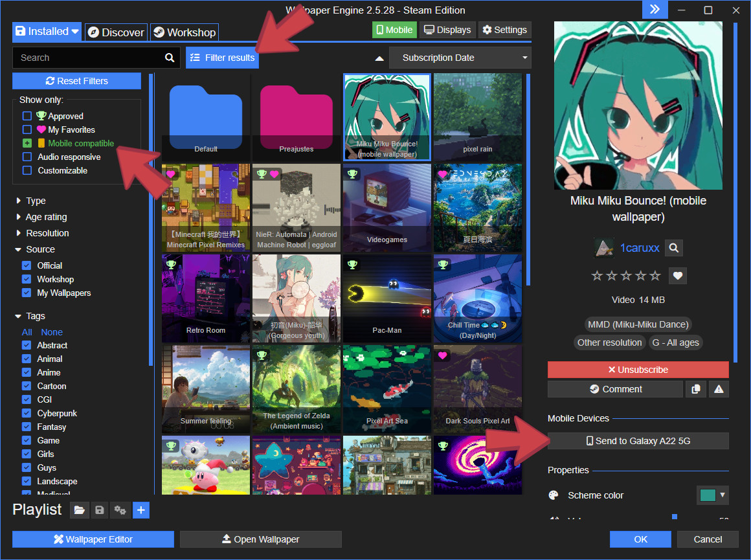
Task: Collapse side panel double-chevron icon
Action: tap(655, 10)
